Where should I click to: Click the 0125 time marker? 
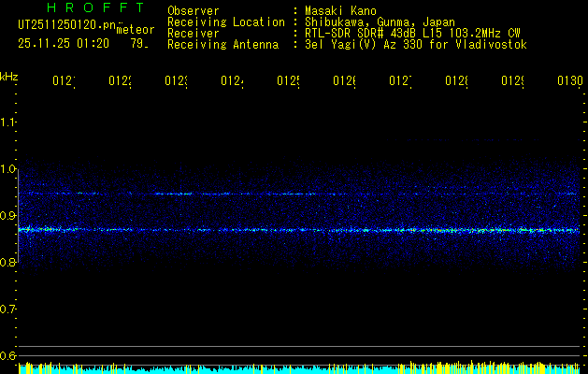pyautogui.click(x=288, y=81)
